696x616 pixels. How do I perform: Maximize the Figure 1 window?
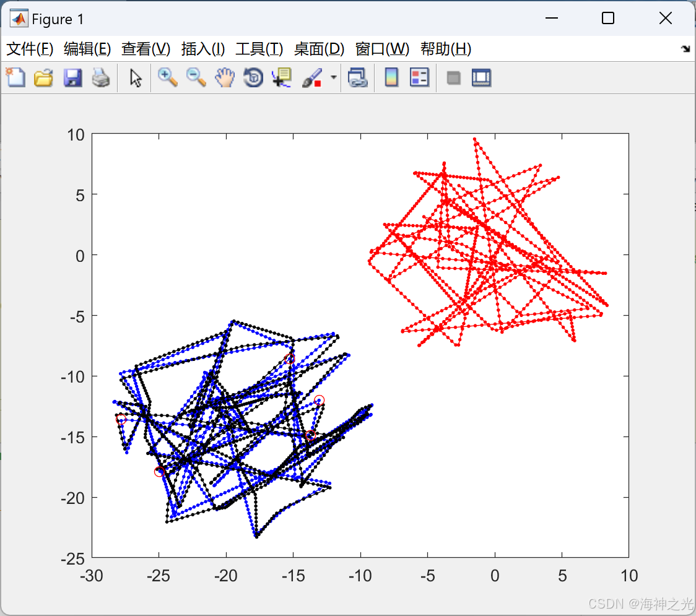click(607, 18)
